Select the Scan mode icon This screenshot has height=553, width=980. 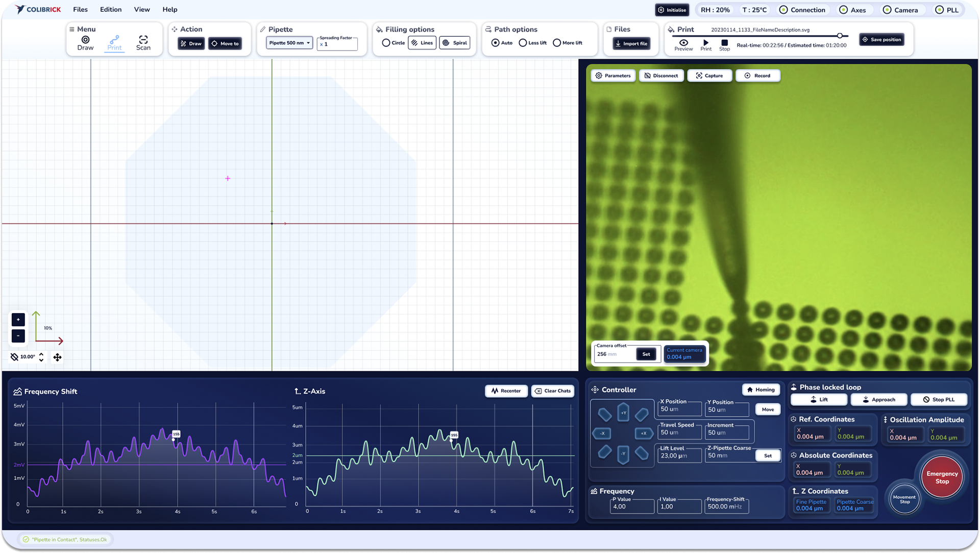143,40
